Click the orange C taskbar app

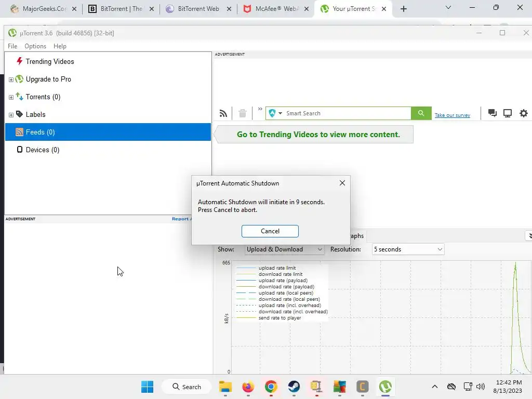point(362,387)
